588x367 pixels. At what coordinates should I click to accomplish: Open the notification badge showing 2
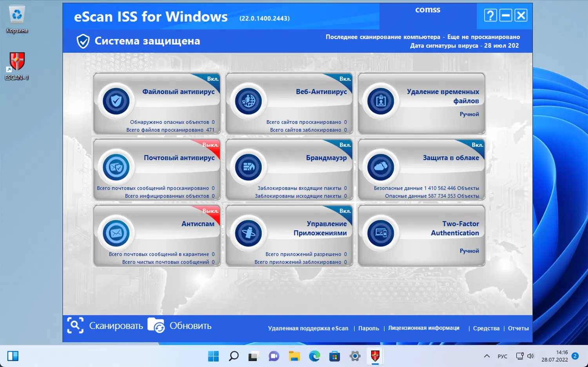pos(575,356)
